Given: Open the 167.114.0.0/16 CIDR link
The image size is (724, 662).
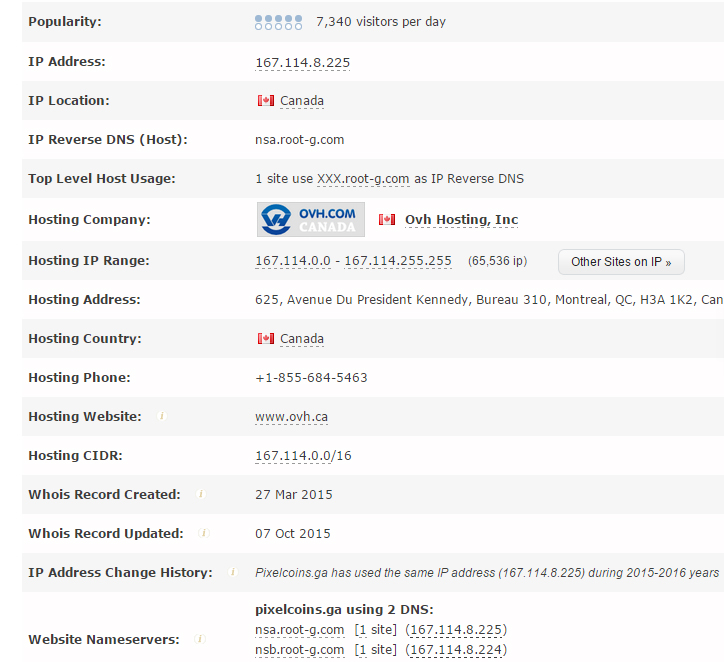Looking at the screenshot, I should click(303, 456).
